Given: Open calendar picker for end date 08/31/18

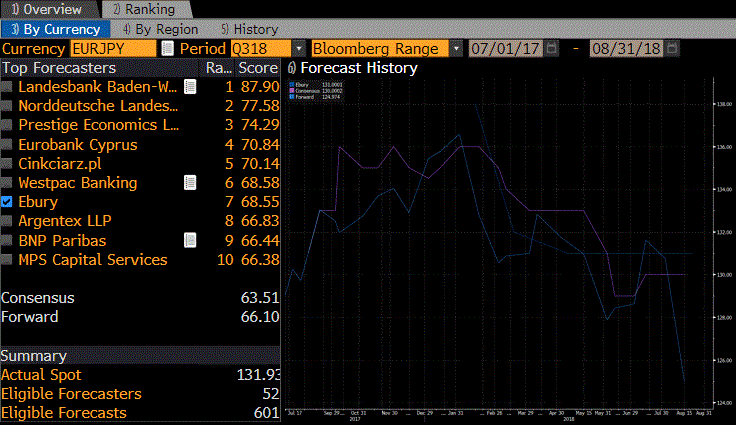Looking at the screenshot, I should pos(672,48).
